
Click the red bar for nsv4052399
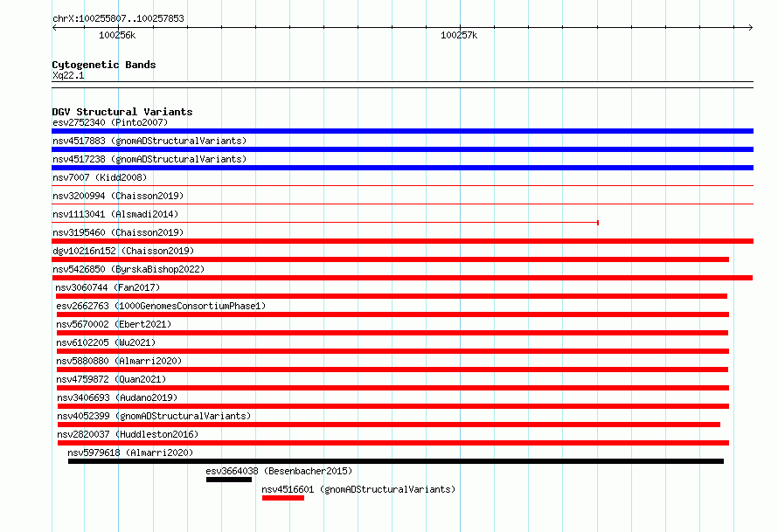tap(389, 425)
